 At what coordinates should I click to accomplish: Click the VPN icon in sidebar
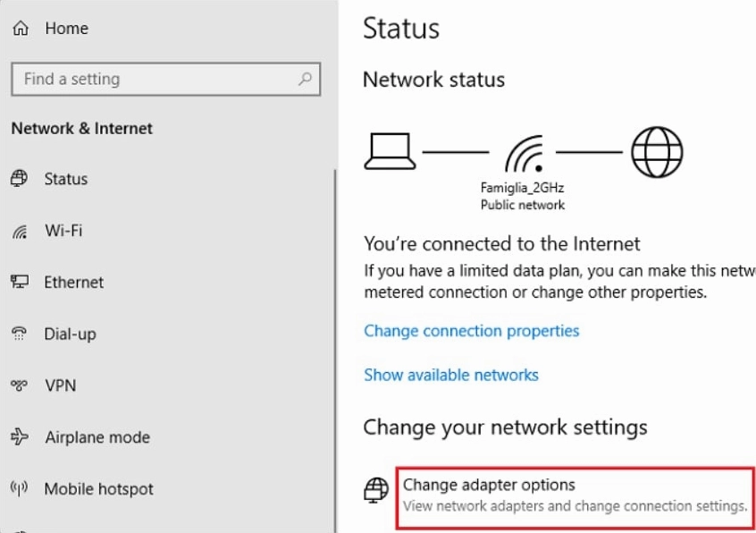click(x=20, y=385)
